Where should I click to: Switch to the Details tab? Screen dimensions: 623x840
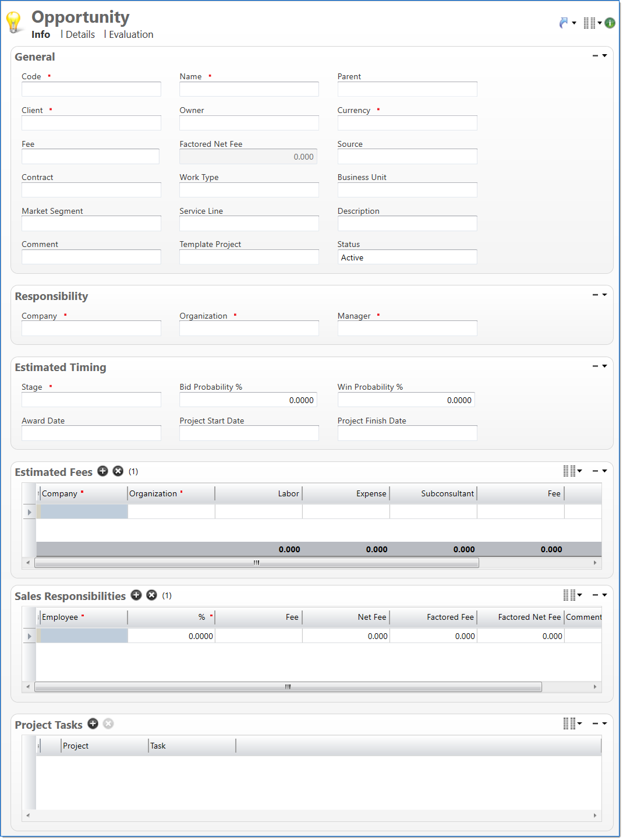80,34
